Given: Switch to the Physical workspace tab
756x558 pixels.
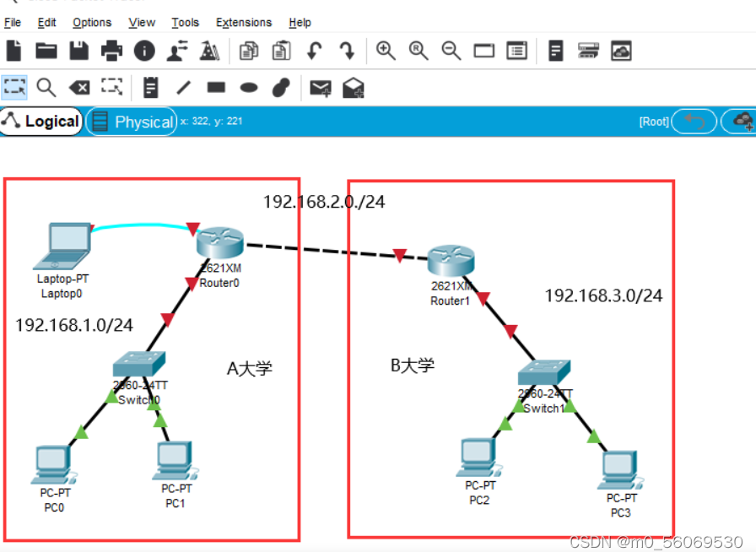Looking at the screenshot, I should point(132,122).
